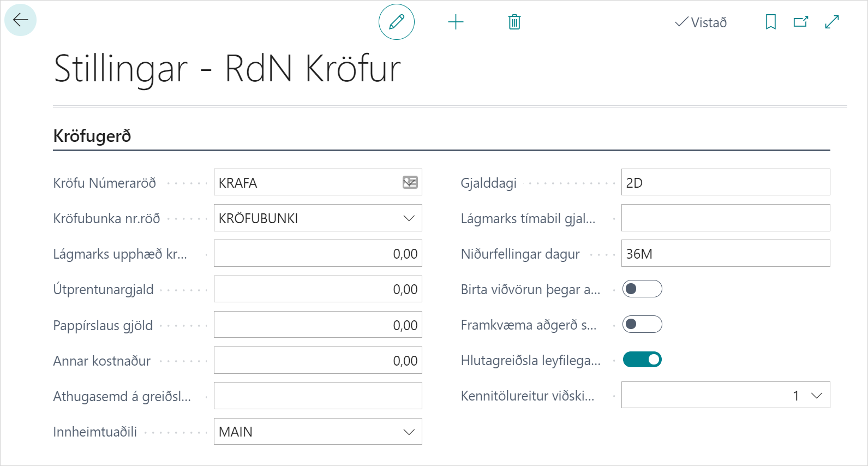Click the Gjalddagi input field
The image size is (868, 466).
tap(725, 182)
